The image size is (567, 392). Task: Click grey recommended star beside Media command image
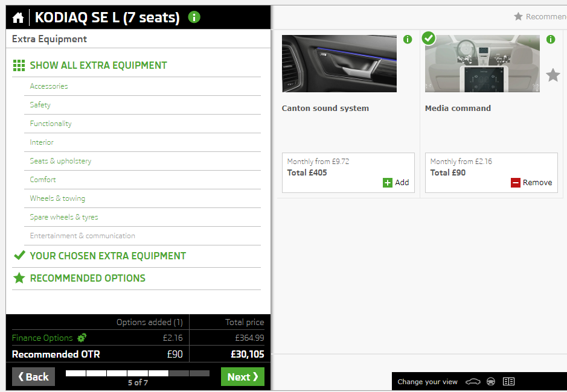(553, 75)
